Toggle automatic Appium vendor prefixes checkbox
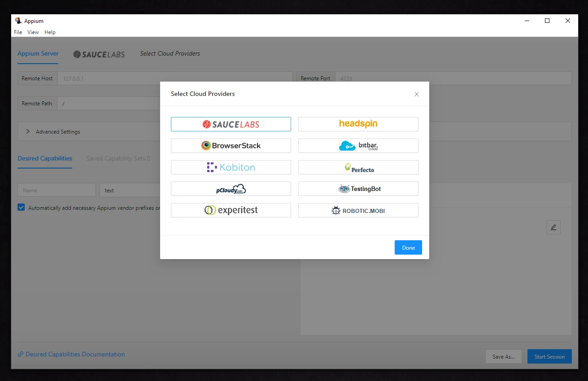Viewport: 588px width, 381px height. 21,208
